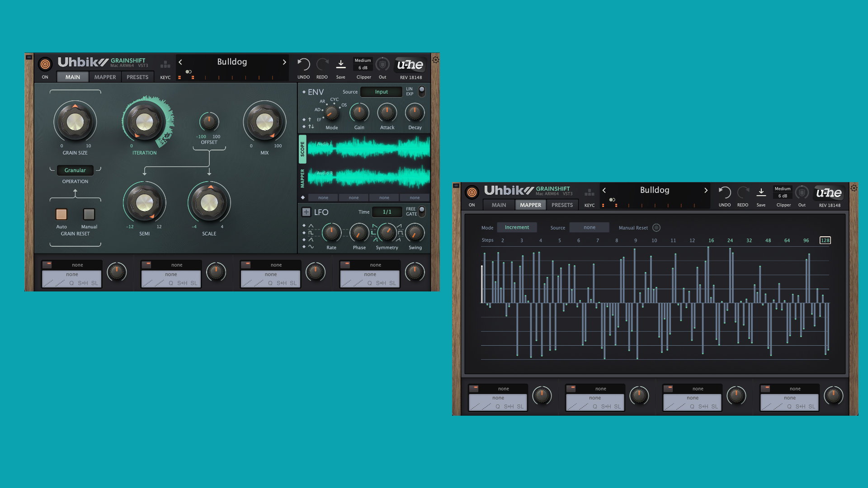Image resolution: width=868 pixels, height=488 pixels.
Task: Open the Increment mode dropdown in Mapper
Action: coord(517,227)
